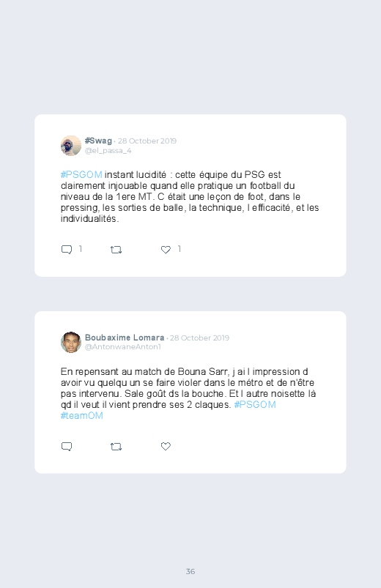
Task: Click #PSGOM hashtag in second tweet
Action: [255, 405]
